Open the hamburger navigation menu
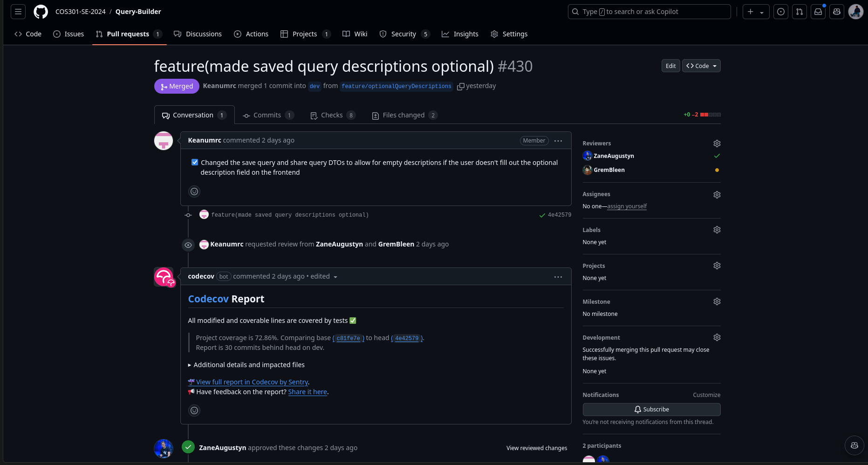Viewport: 868px width, 465px height. [x=18, y=12]
